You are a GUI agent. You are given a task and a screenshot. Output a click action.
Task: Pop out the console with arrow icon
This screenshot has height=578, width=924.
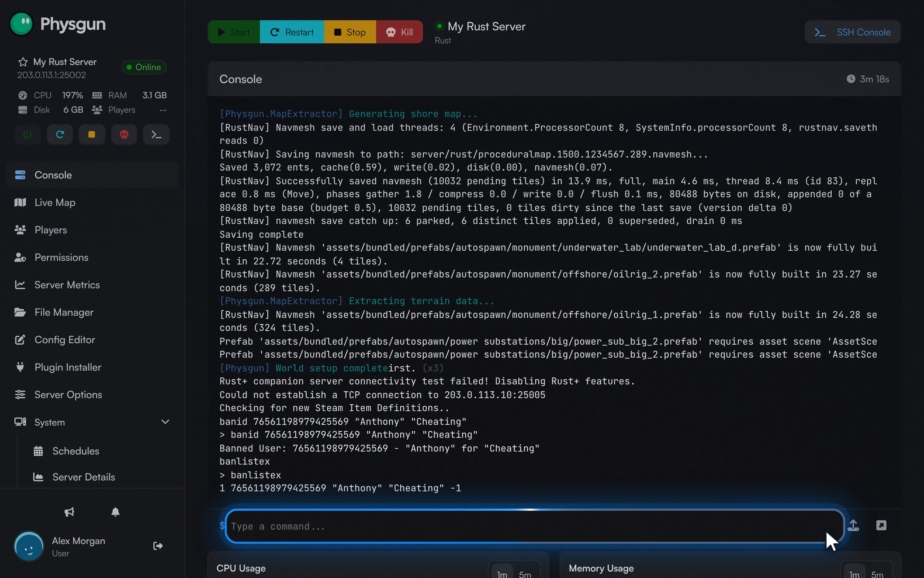pos(881,525)
